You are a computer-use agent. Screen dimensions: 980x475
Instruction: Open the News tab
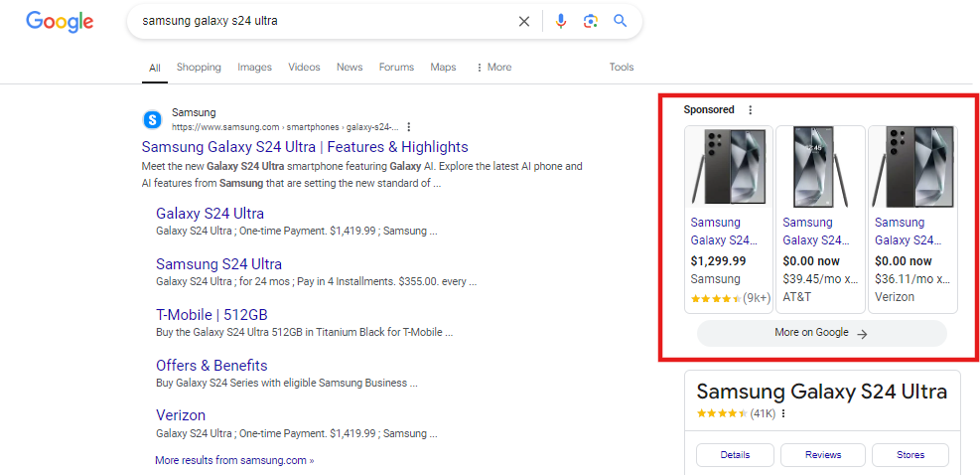(x=350, y=67)
